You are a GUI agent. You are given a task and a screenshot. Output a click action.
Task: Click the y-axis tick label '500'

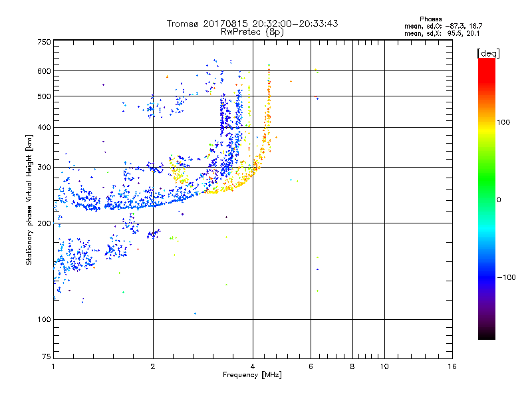coord(44,96)
